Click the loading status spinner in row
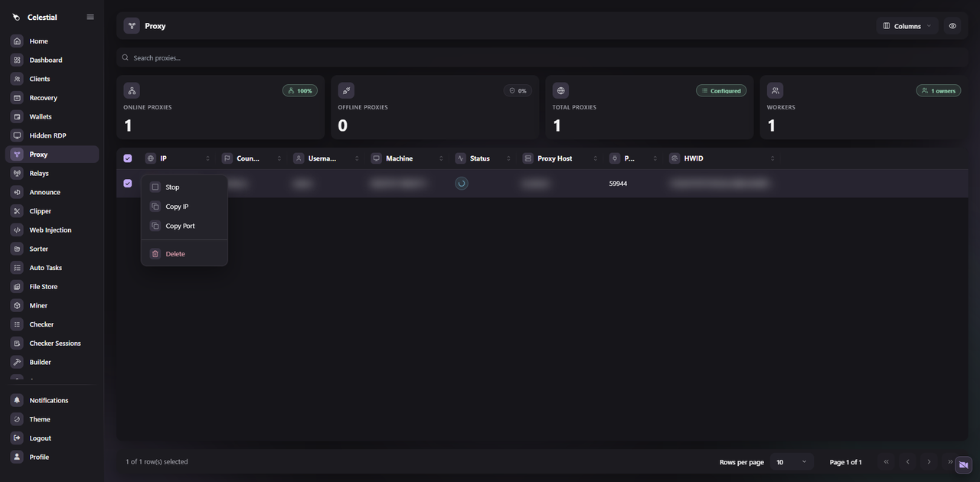The height and width of the screenshot is (482, 980). click(x=462, y=184)
